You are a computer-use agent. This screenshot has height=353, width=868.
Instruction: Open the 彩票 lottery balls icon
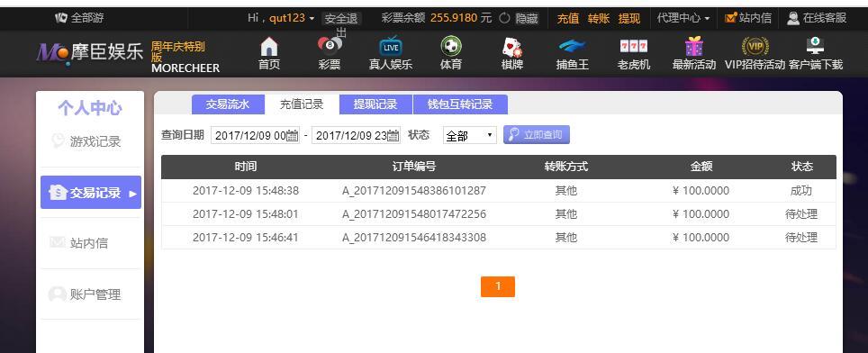[x=330, y=45]
